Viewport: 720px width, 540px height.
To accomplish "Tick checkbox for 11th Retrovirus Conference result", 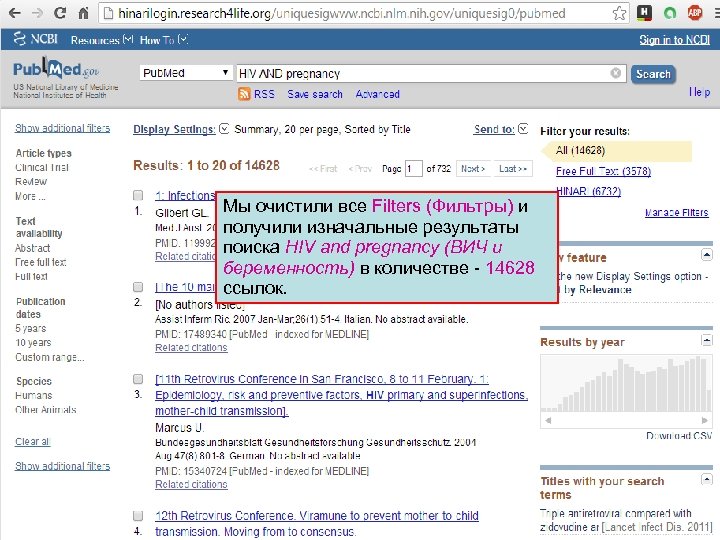I will click(x=138, y=379).
